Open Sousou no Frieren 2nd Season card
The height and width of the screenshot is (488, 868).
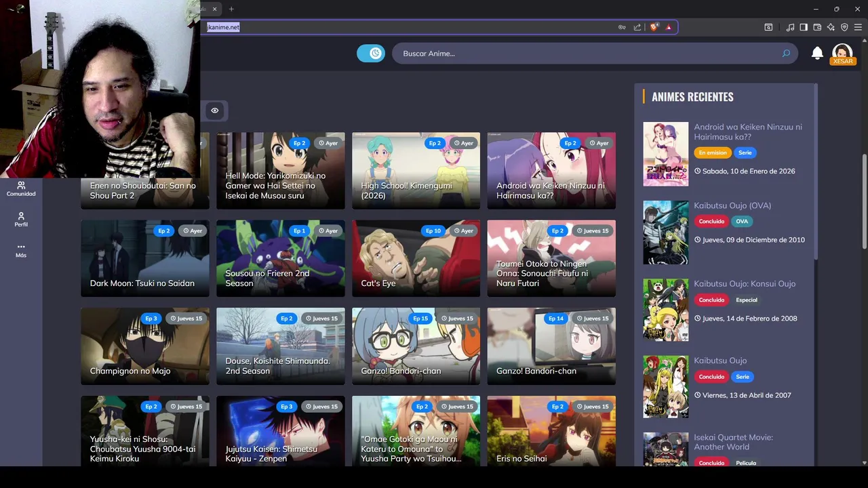[x=280, y=258]
